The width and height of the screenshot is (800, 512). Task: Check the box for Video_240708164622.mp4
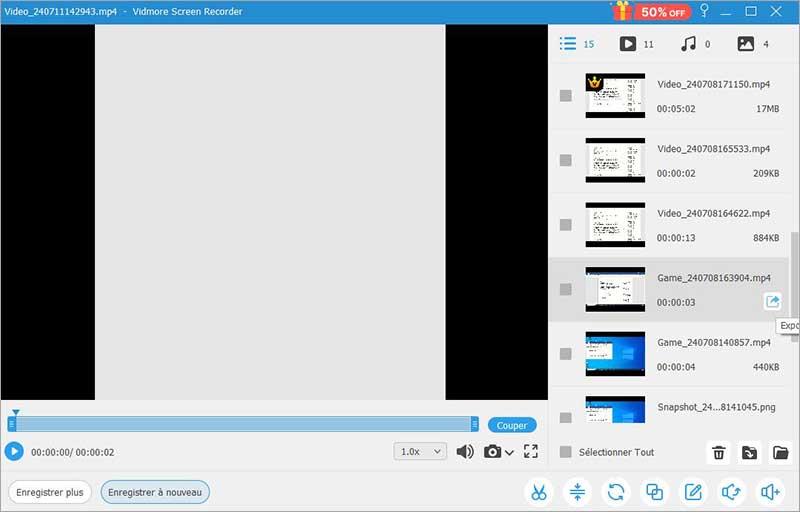tap(565, 225)
